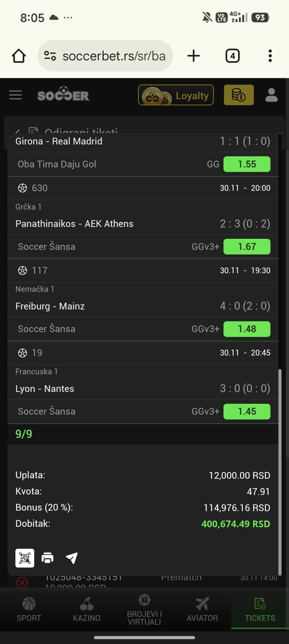Screen dimensions: 289x644
Task: Print the ticket with printer icon
Action: (48, 558)
